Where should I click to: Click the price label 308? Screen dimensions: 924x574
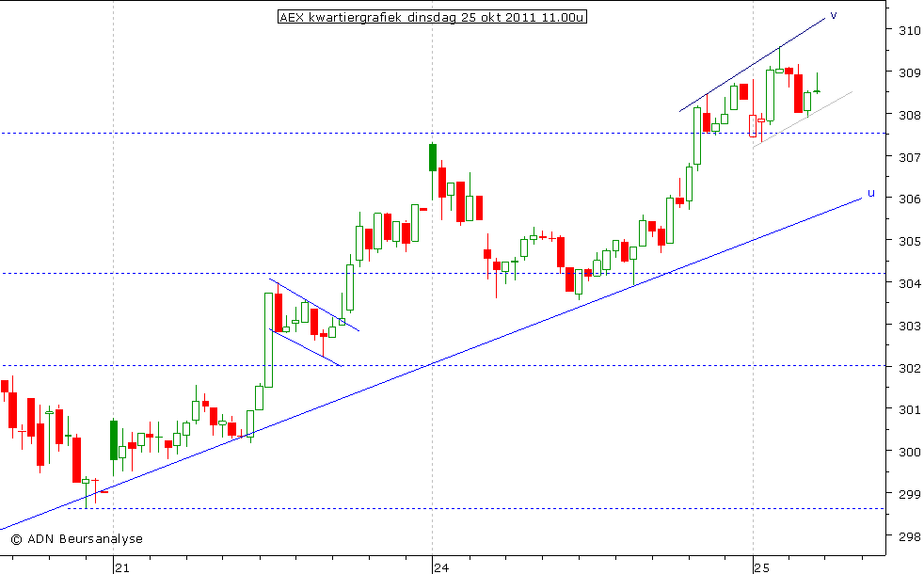909,115
